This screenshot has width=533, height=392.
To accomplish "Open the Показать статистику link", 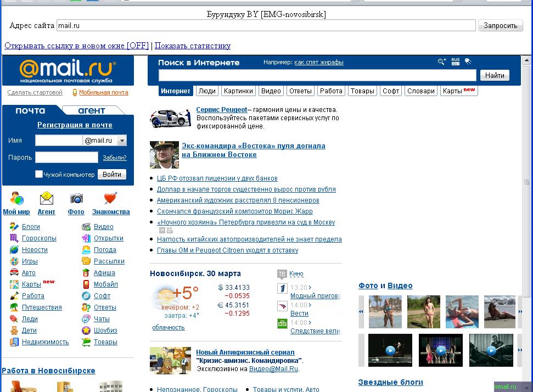I will click(193, 46).
